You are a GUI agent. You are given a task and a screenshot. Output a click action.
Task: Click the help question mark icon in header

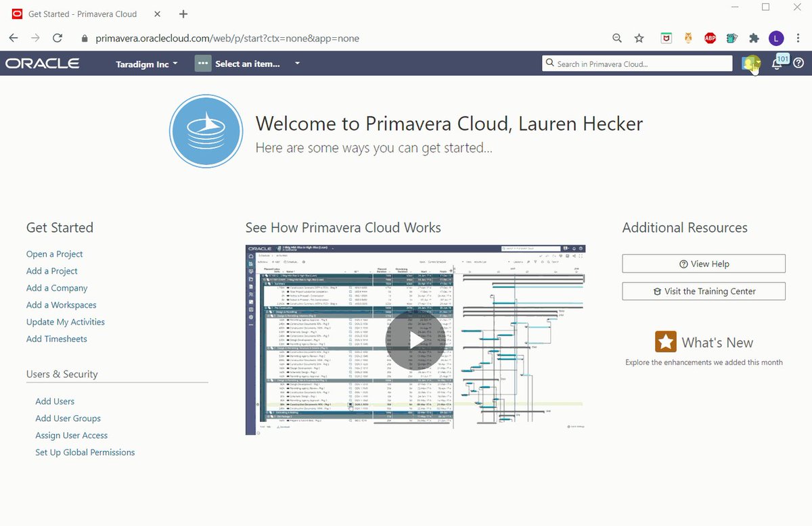(798, 64)
